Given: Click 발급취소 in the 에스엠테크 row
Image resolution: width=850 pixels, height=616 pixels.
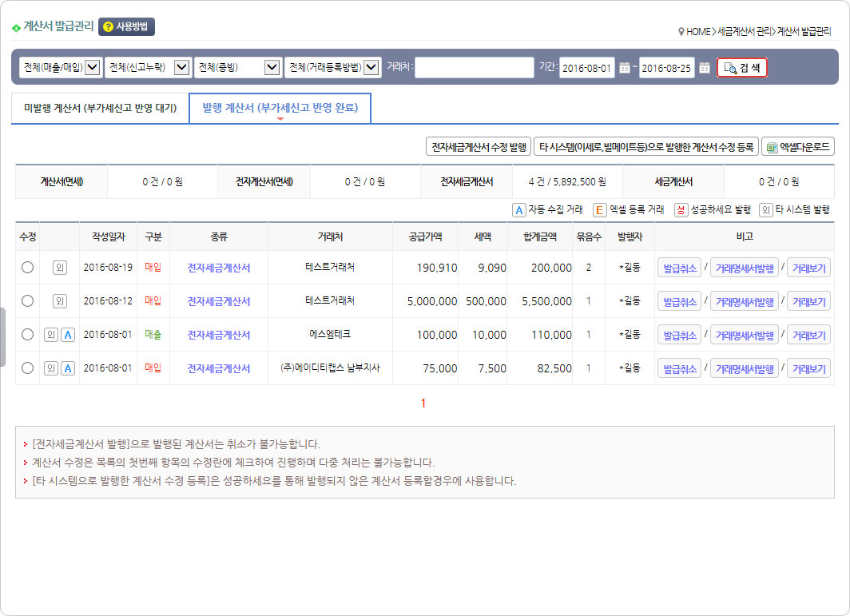Looking at the screenshot, I should tap(679, 335).
